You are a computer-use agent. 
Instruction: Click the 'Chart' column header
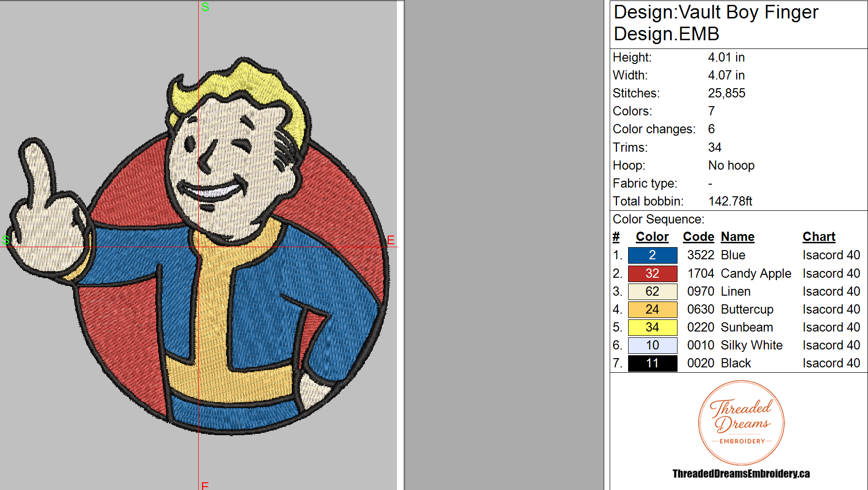coord(819,237)
